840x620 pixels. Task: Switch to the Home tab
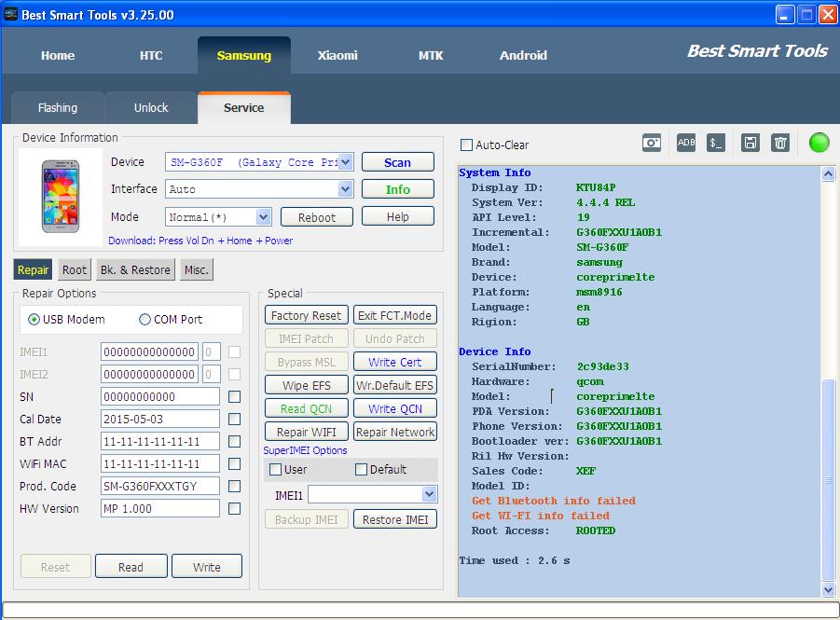58,55
